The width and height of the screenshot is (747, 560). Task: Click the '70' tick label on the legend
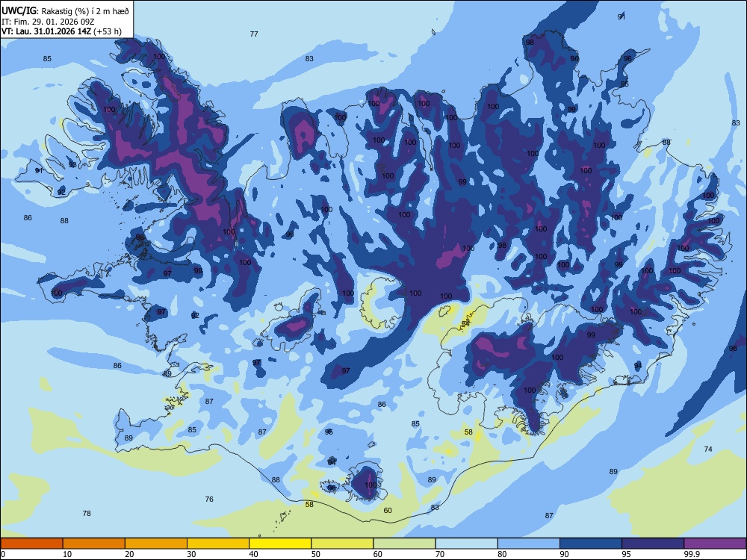(440, 554)
